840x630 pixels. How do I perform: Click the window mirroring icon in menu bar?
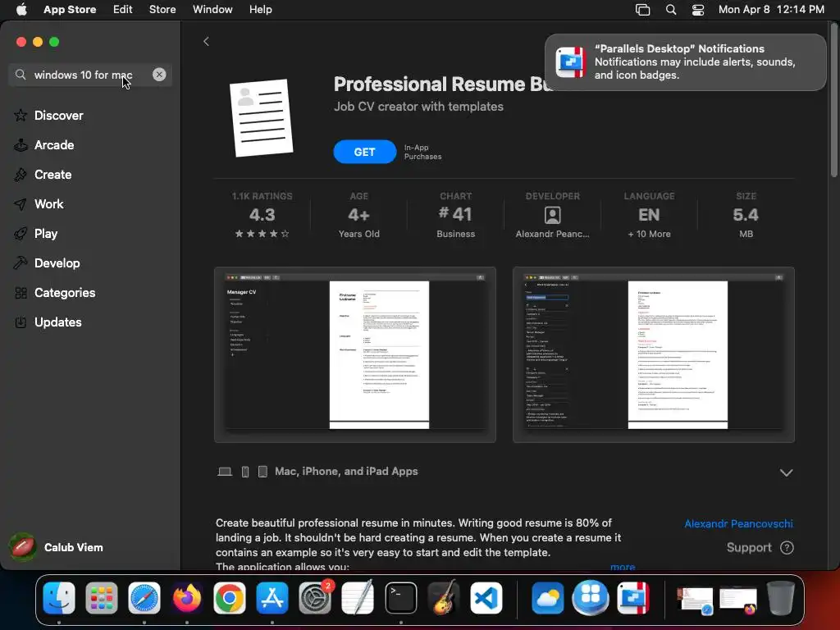click(642, 10)
